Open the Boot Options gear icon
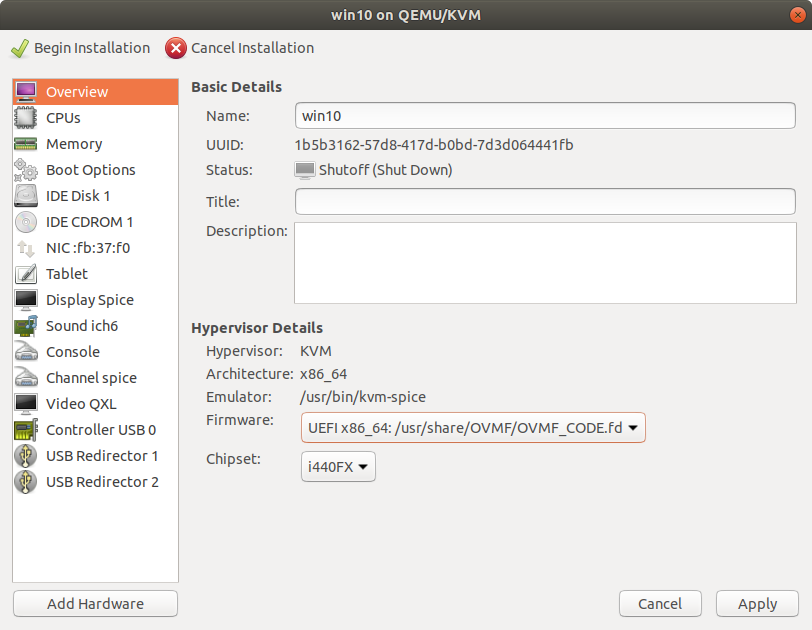This screenshot has height=630, width=812. pos(27,169)
